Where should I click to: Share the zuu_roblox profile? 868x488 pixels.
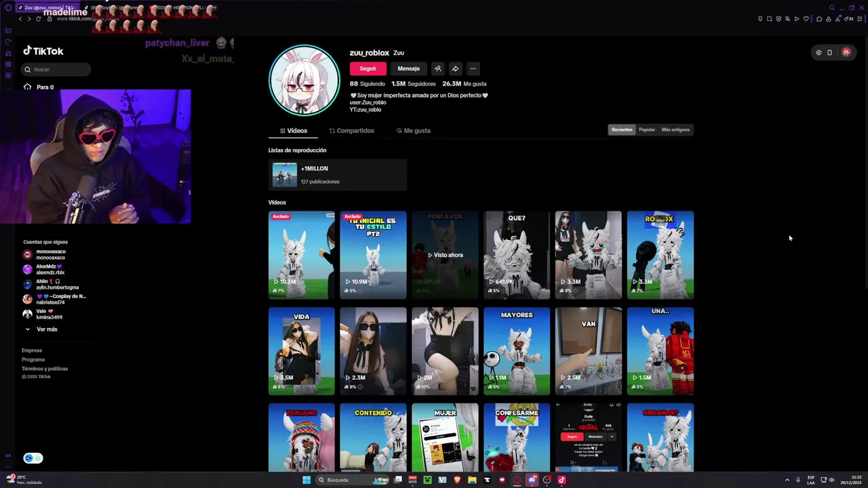click(x=455, y=68)
